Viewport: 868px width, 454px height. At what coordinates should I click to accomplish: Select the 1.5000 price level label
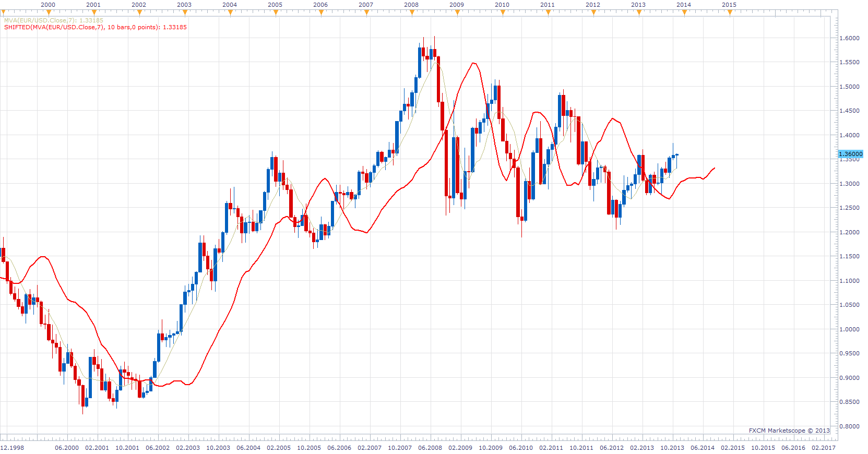[849, 87]
